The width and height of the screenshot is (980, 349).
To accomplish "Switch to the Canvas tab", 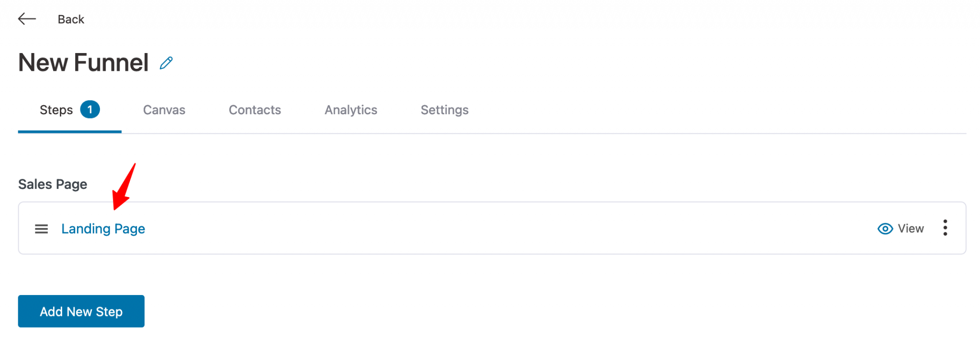I will point(164,109).
